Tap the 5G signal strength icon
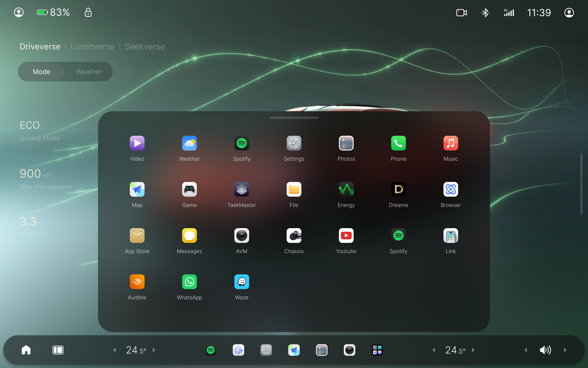The image size is (588, 368). [x=509, y=13]
